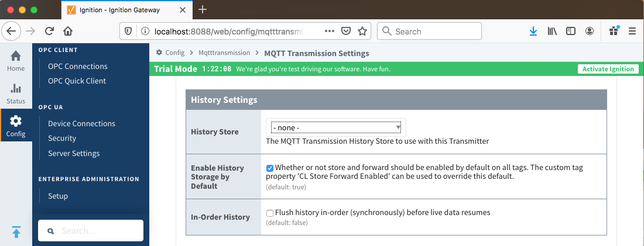Click the '(default: false)' hint text
The width and height of the screenshot is (644, 246).
287,223
